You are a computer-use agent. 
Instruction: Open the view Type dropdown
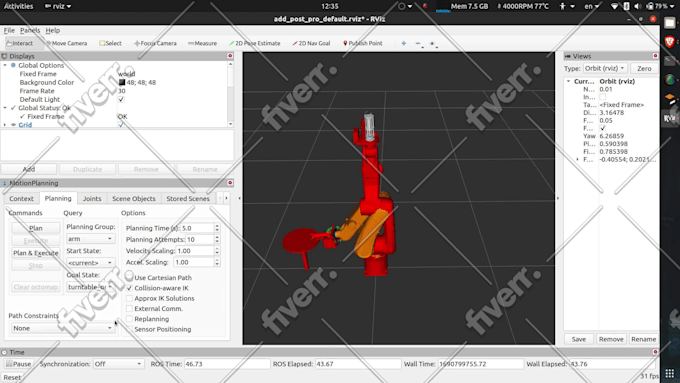[605, 69]
